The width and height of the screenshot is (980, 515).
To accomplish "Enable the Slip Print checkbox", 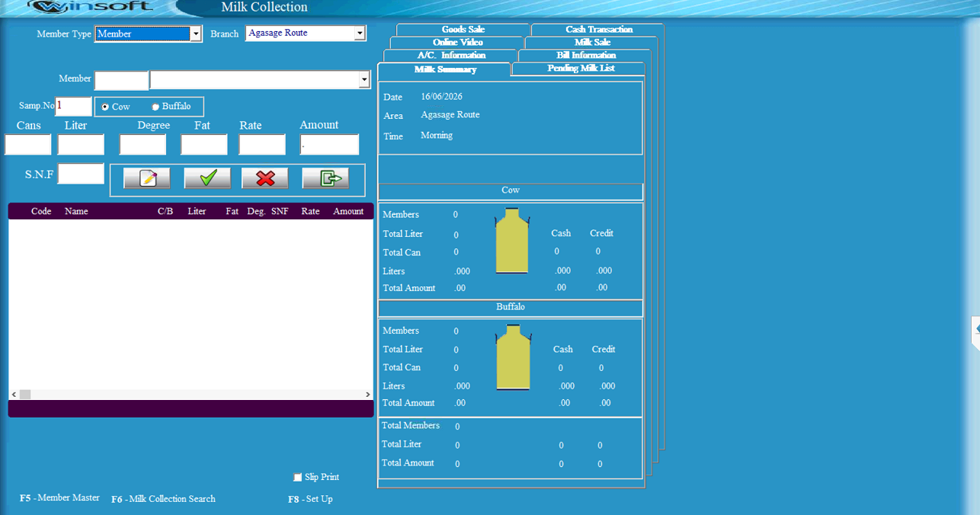I will pos(298,478).
